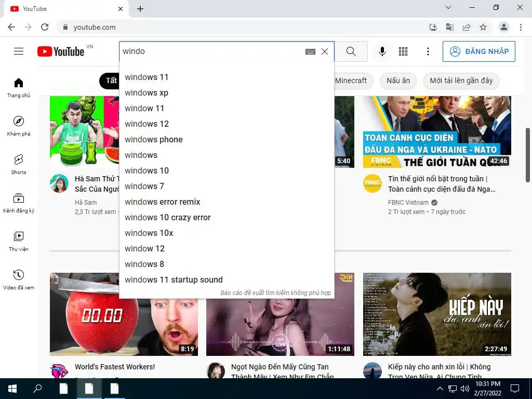Open the Kiếp này 2:27:49 thumbnail

pyautogui.click(x=437, y=314)
